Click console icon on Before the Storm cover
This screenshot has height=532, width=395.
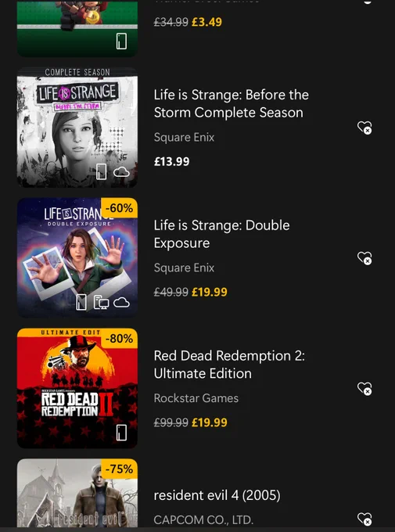101,171
